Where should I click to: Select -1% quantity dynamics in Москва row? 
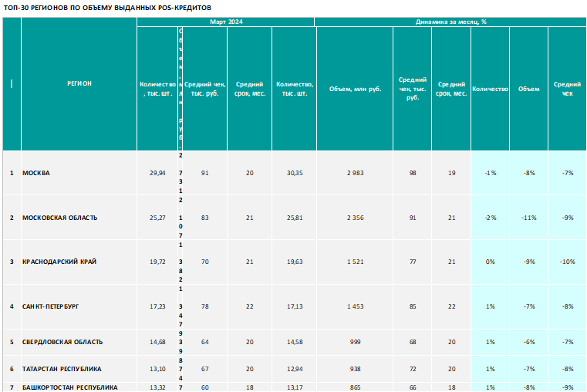[x=490, y=173]
